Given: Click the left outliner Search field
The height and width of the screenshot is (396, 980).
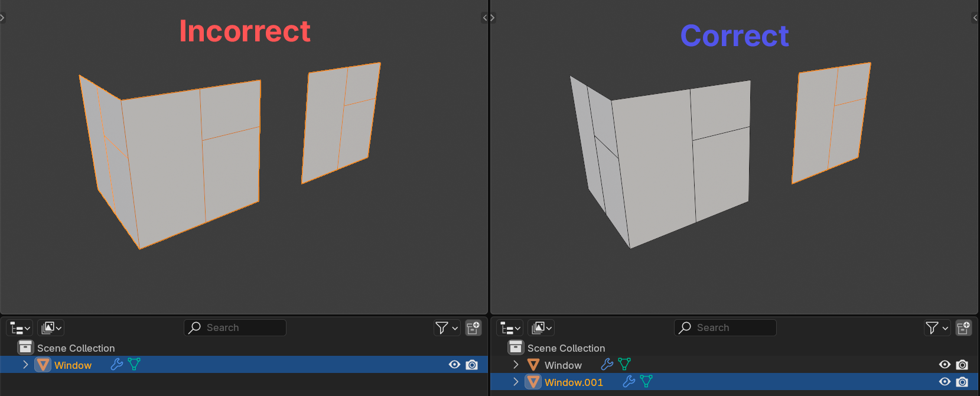Looking at the screenshot, I should pos(235,328).
